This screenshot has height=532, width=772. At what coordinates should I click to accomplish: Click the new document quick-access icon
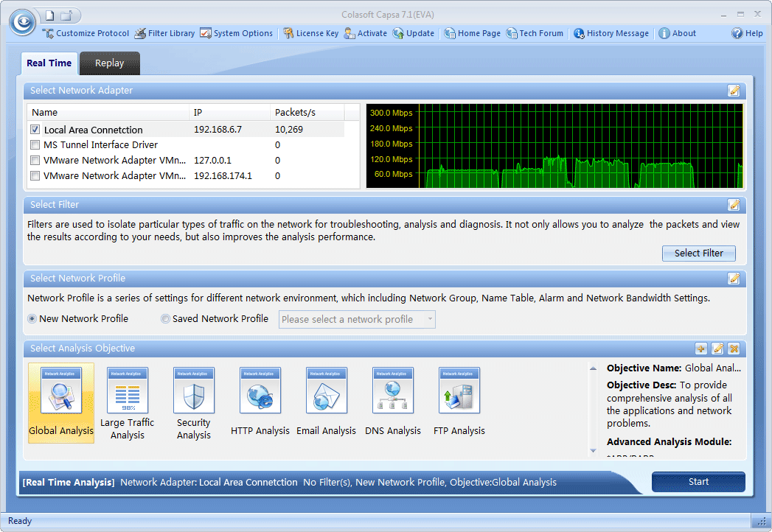pos(49,15)
